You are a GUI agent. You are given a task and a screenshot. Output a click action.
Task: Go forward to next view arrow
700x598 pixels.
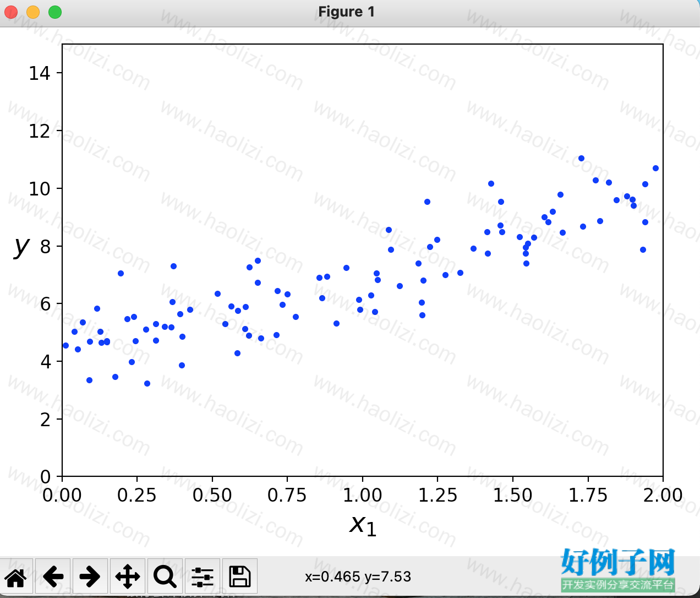[x=90, y=577]
